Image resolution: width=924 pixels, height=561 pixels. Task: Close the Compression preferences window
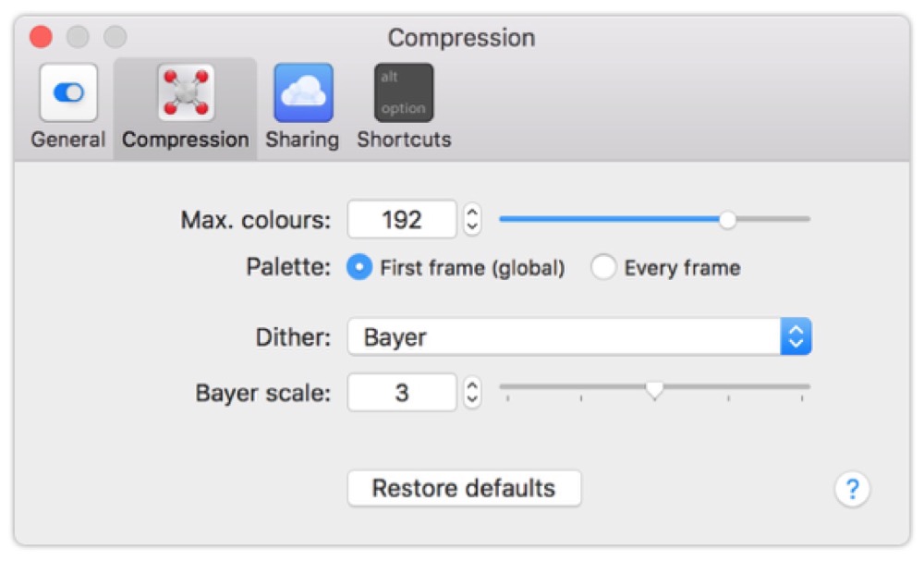click(41, 38)
